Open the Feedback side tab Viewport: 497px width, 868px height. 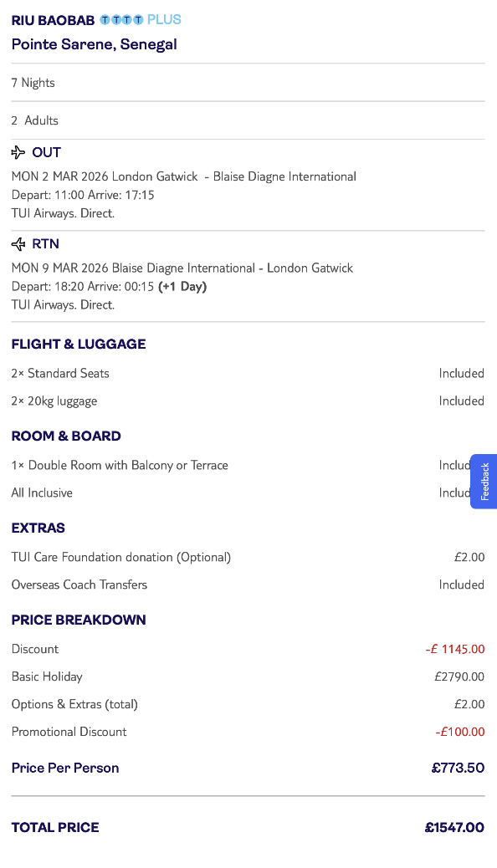pos(484,481)
